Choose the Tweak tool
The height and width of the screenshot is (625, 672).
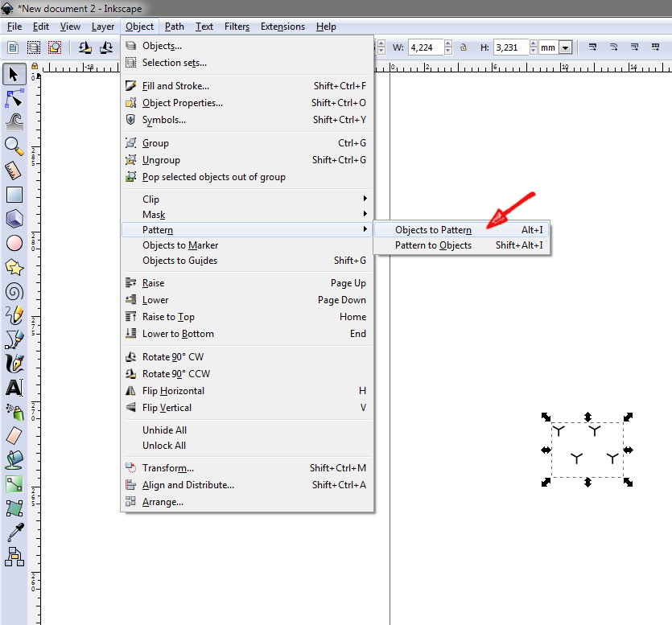(14, 122)
